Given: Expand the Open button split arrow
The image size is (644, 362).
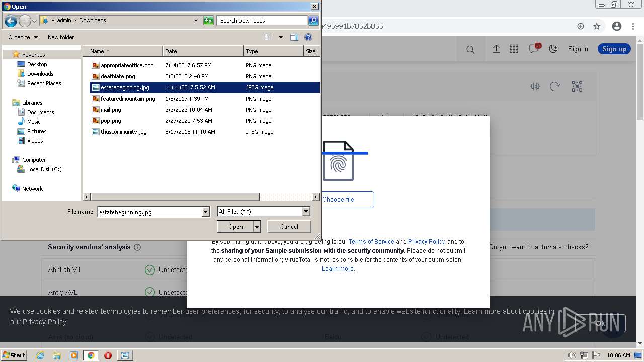Looking at the screenshot, I should [257, 227].
